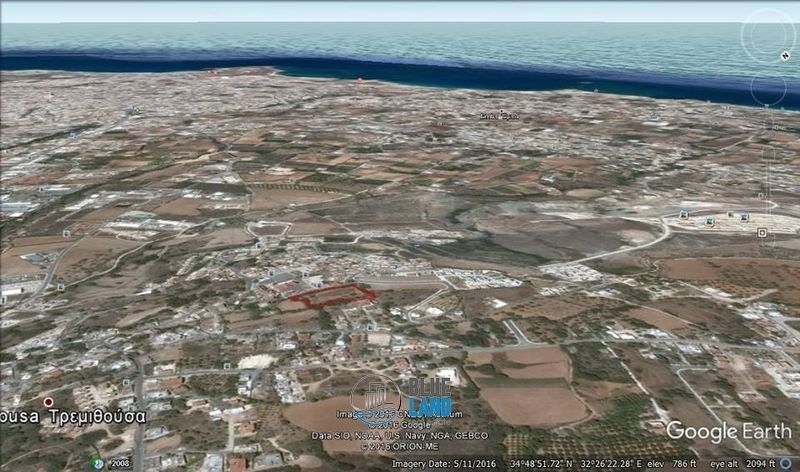The height and width of the screenshot is (472, 800).
Task: Click the N north marker on the compass ring
Action: point(785,56)
